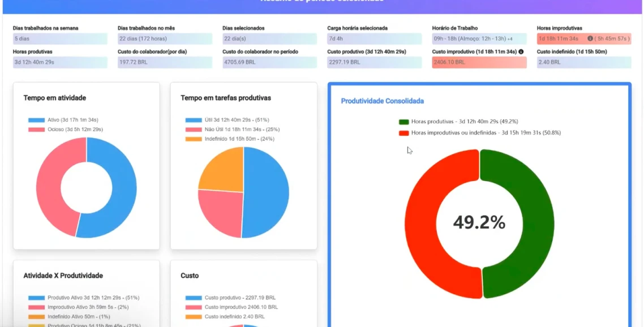This screenshot has height=327, width=644.
Task: Click the orange Indefinido pie slice
Action: click(x=225, y=173)
